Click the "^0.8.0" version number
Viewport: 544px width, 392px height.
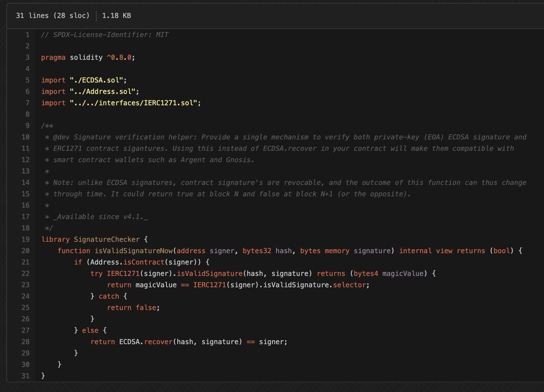[119, 57]
